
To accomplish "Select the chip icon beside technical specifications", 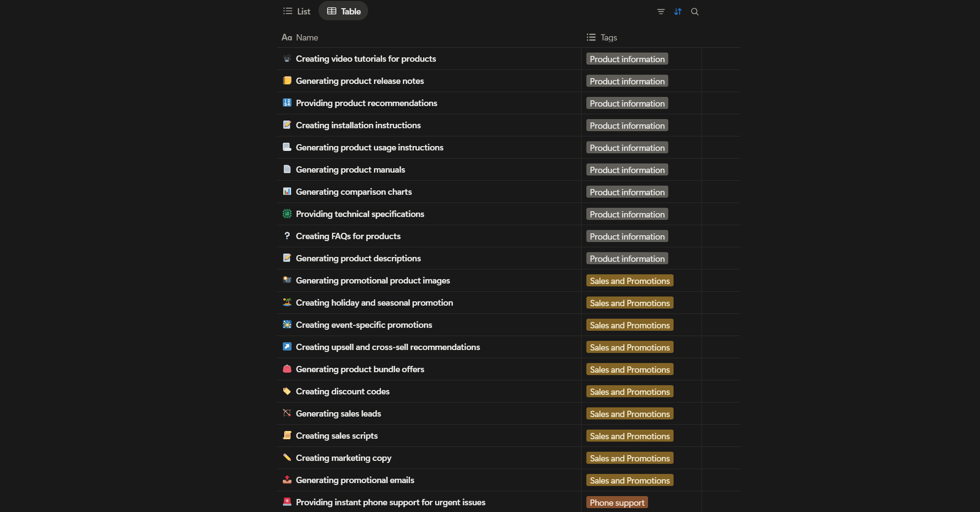I will 287,214.
